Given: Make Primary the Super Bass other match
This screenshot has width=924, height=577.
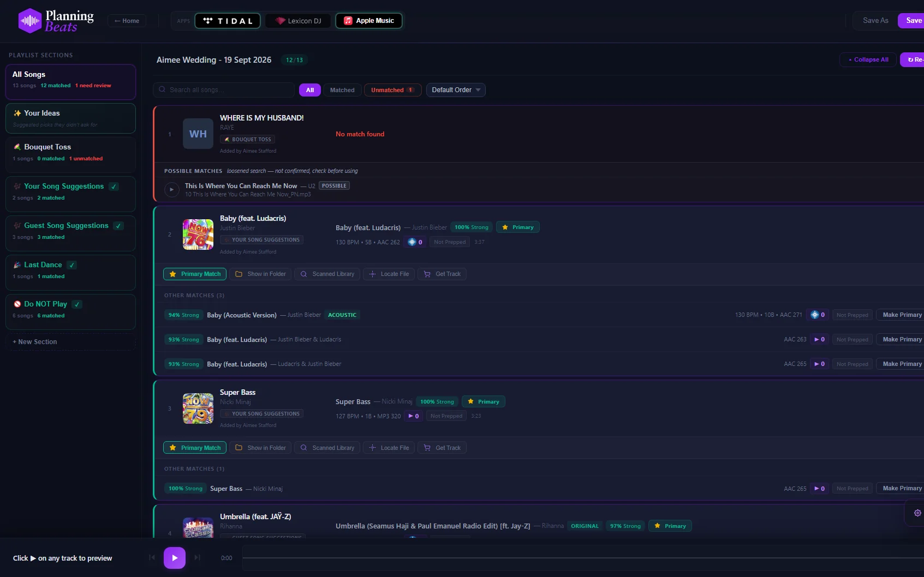Looking at the screenshot, I should pyautogui.click(x=901, y=489).
